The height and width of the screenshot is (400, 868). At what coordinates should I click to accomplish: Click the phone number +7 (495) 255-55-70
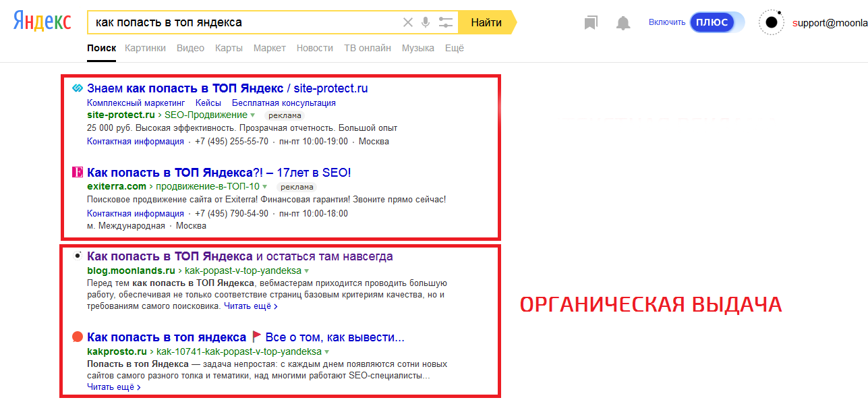pyautogui.click(x=231, y=142)
